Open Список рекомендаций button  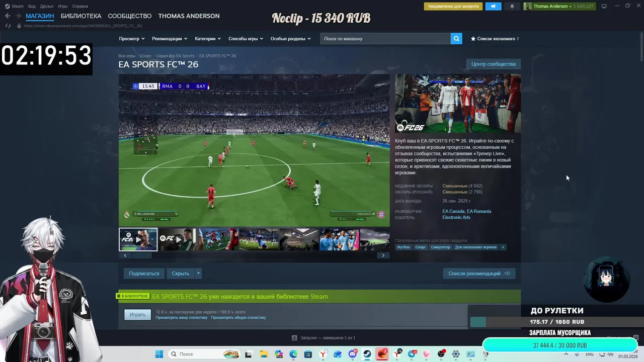[x=479, y=274]
